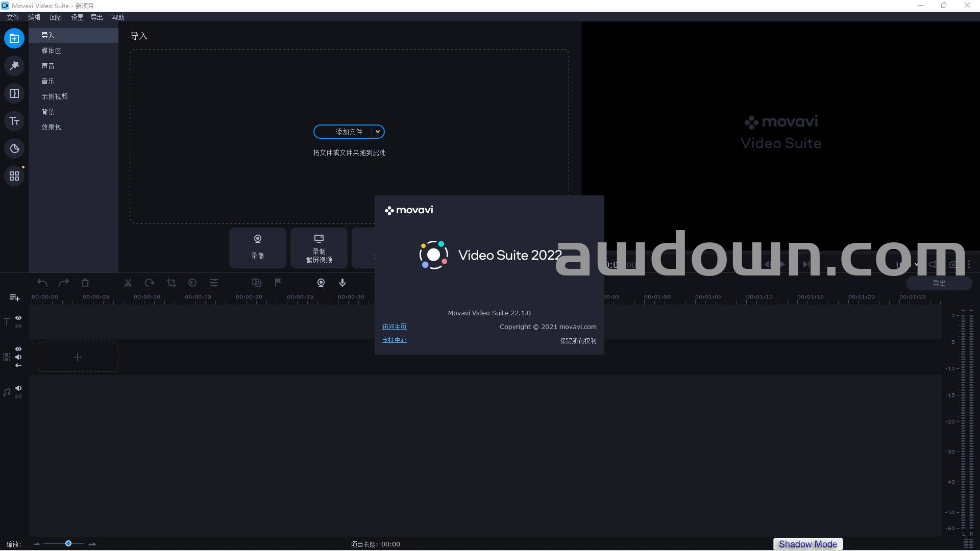Mute the audio music track

click(x=18, y=388)
